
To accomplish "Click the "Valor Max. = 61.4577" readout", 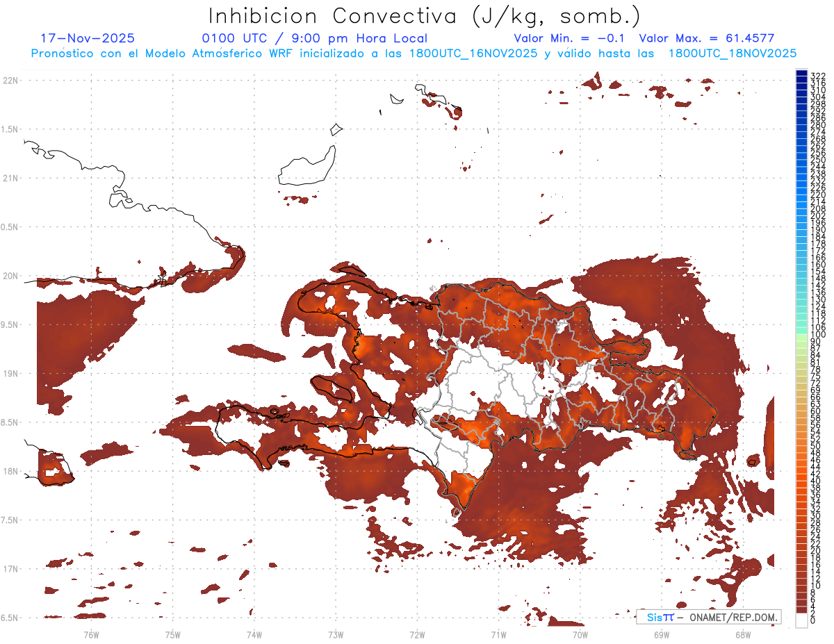I will [706, 38].
